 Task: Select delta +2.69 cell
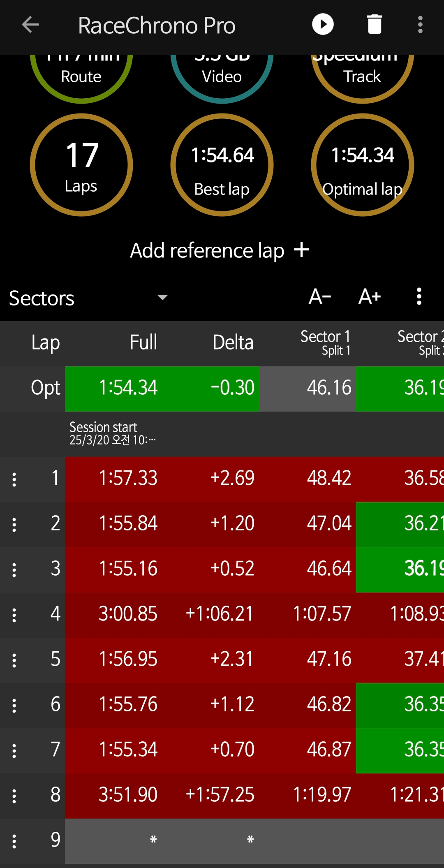tap(210, 479)
